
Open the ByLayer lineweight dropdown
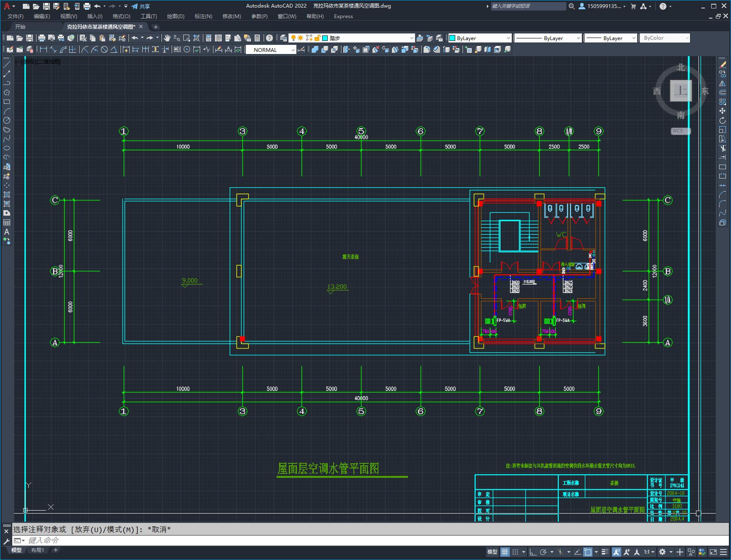tap(611, 38)
